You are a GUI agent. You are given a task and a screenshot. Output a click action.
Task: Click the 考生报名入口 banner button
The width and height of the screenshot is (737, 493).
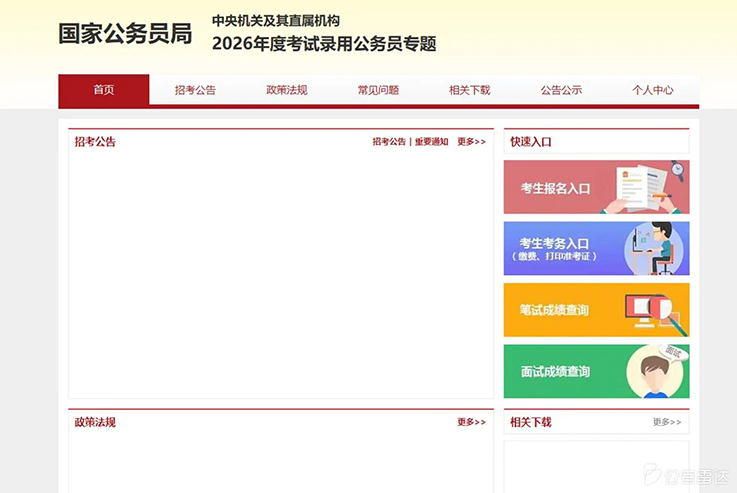pyautogui.click(x=556, y=188)
